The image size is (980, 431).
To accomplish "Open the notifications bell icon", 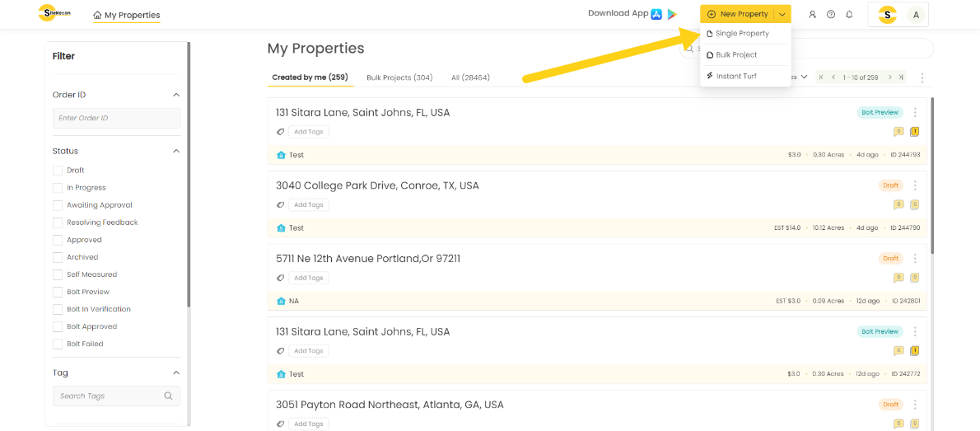I will (849, 15).
